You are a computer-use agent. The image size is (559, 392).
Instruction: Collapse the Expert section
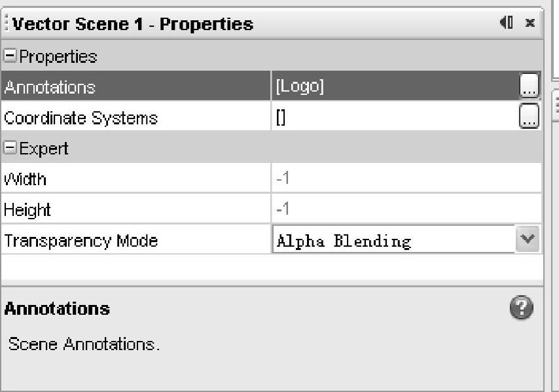10,149
